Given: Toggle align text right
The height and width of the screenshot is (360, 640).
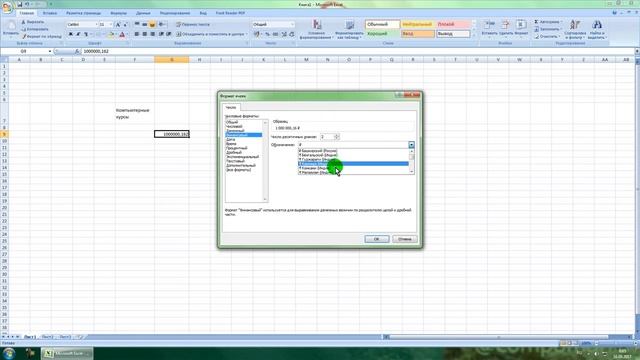Looking at the screenshot, I should tap(152, 34).
